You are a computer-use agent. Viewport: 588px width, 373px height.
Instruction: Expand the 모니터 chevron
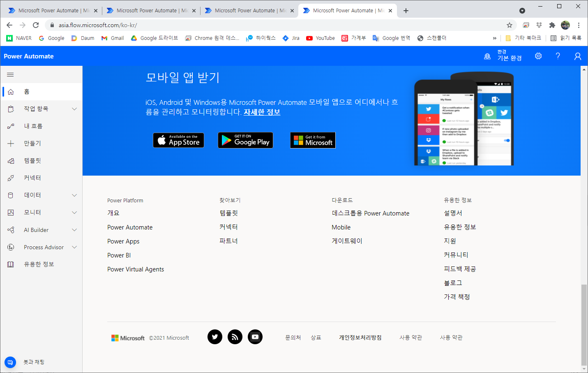(x=74, y=213)
